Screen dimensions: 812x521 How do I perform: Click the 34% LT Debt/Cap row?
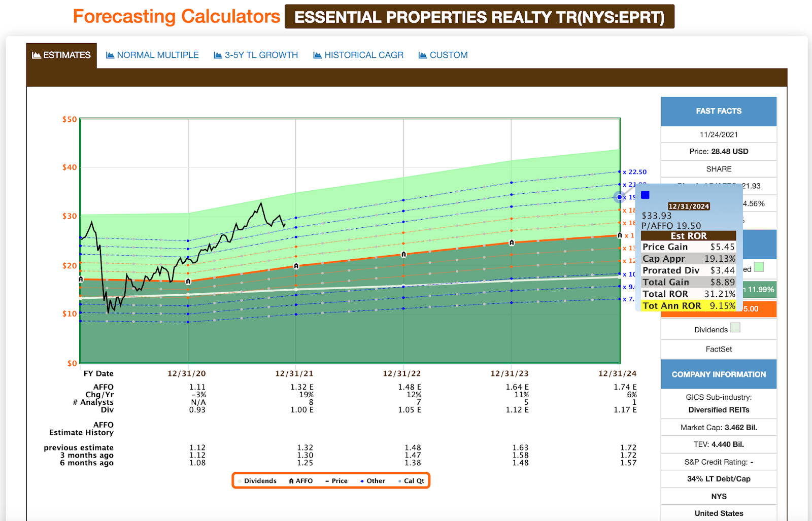tap(719, 479)
